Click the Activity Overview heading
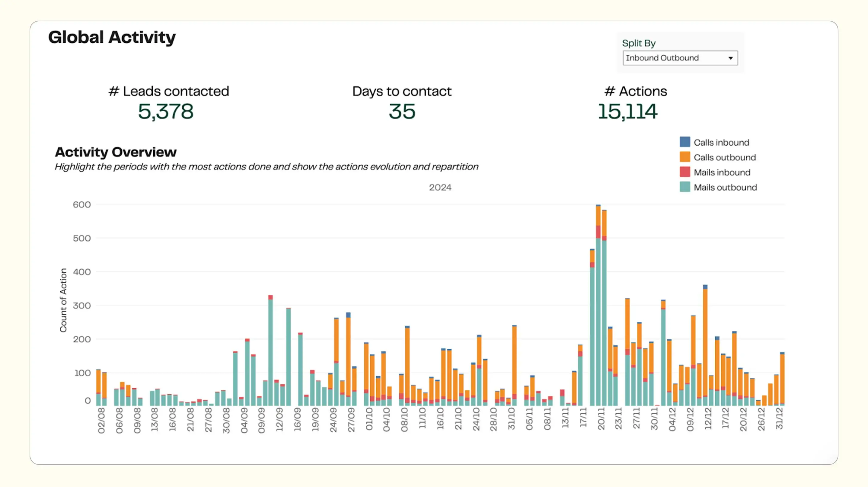The width and height of the screenshot is (868, 487). coord(116,152)
